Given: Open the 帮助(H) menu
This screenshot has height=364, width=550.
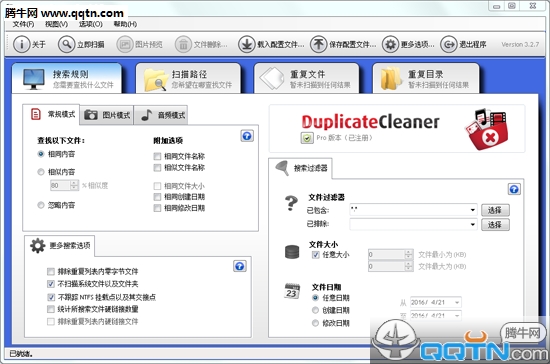Looking at the screenshot, I should point(125,24).
